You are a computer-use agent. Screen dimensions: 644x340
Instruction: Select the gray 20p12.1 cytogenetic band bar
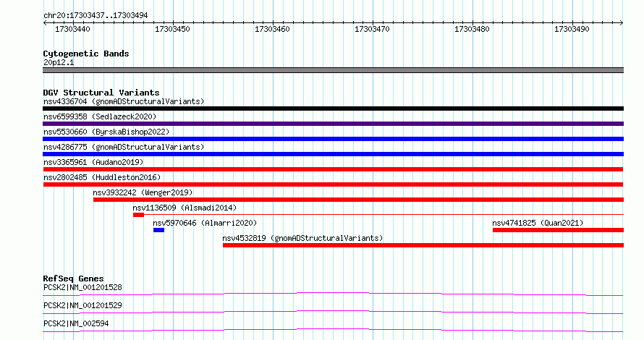pos(333,70)
